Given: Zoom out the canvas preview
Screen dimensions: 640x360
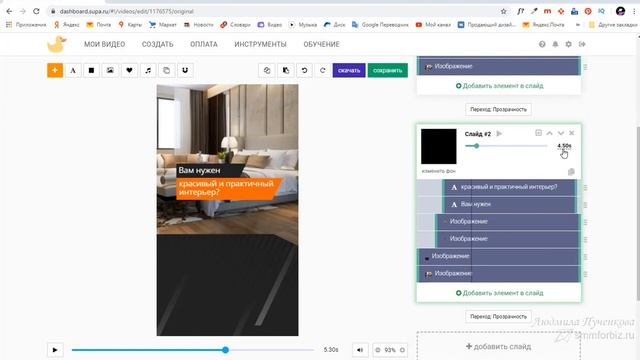Looking at the screenshot, I should click(x=378, y=350).
